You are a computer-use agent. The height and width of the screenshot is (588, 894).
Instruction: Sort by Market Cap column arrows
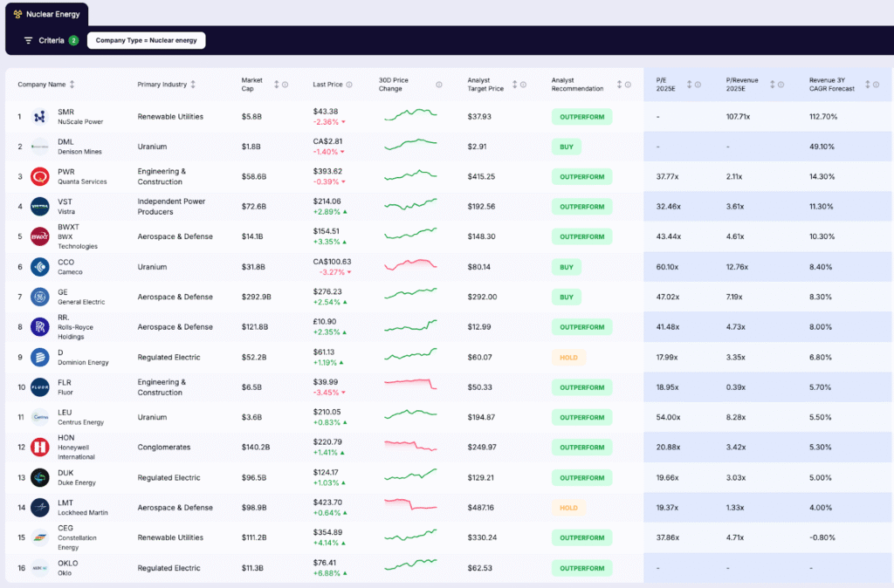pyautogui.click(x=277, y=85)
